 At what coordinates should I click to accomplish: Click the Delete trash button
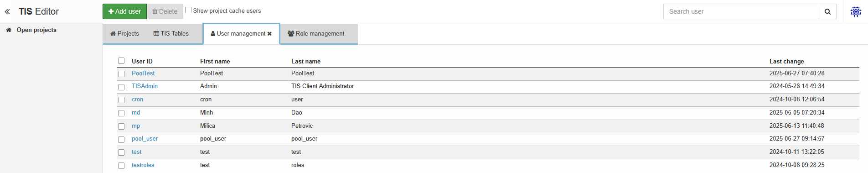[165, 11]
